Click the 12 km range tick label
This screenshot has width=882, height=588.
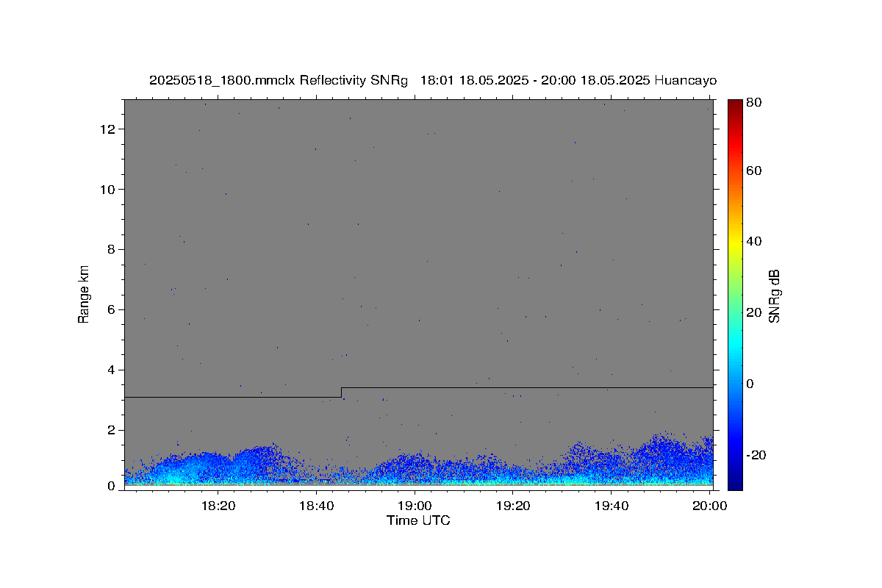point(110,129)
